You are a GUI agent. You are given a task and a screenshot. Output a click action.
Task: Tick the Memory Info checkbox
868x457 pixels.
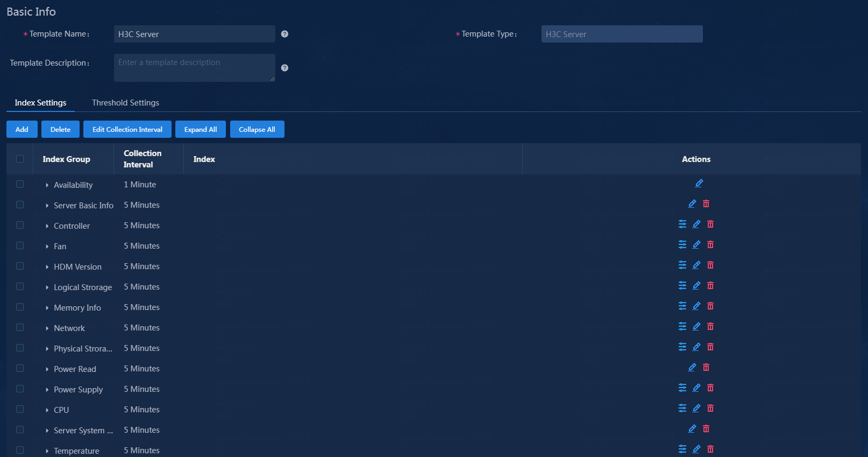(x=20, y=307)
